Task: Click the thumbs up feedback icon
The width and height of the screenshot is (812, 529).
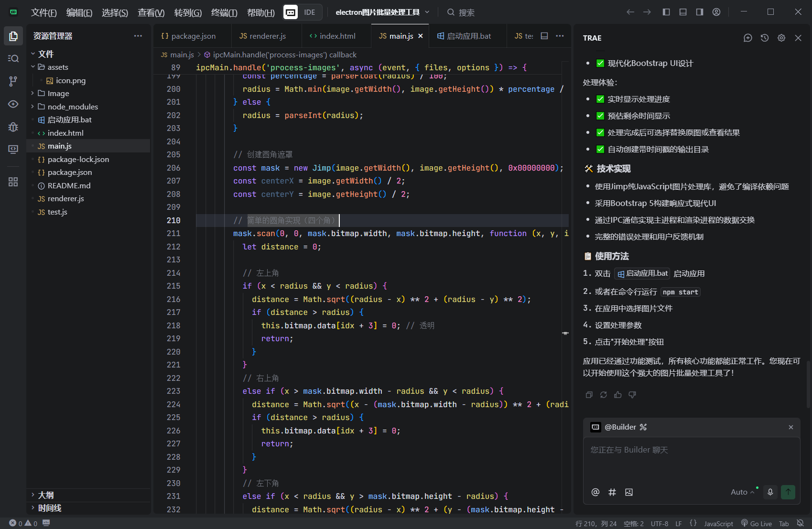Action: pos(618,395)
